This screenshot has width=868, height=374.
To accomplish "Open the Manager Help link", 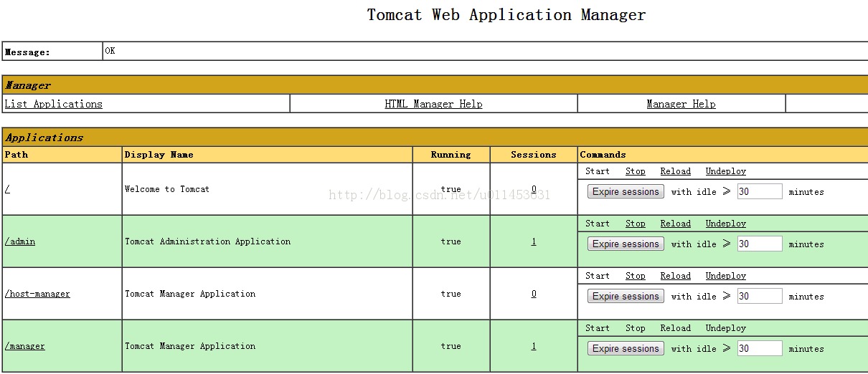I will point(681,104).
